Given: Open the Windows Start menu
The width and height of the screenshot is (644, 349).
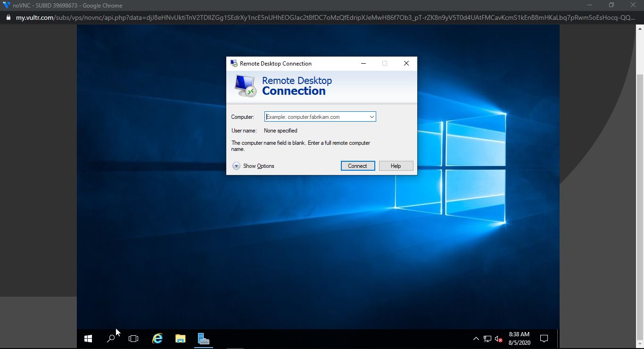Looking at the screenshot, I should pos(88,339).
